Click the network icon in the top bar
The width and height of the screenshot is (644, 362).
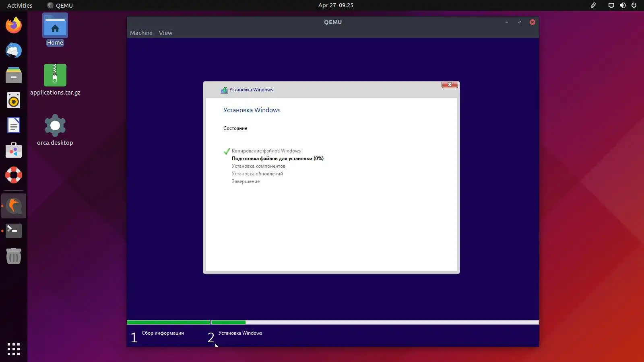(x=611, y=5)
